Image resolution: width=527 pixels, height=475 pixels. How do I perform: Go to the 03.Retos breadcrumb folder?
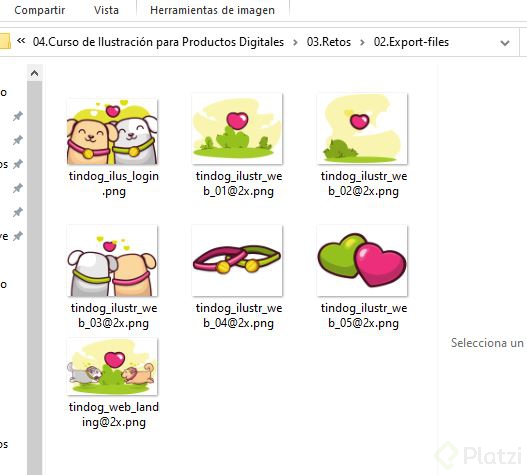[329, 42]
